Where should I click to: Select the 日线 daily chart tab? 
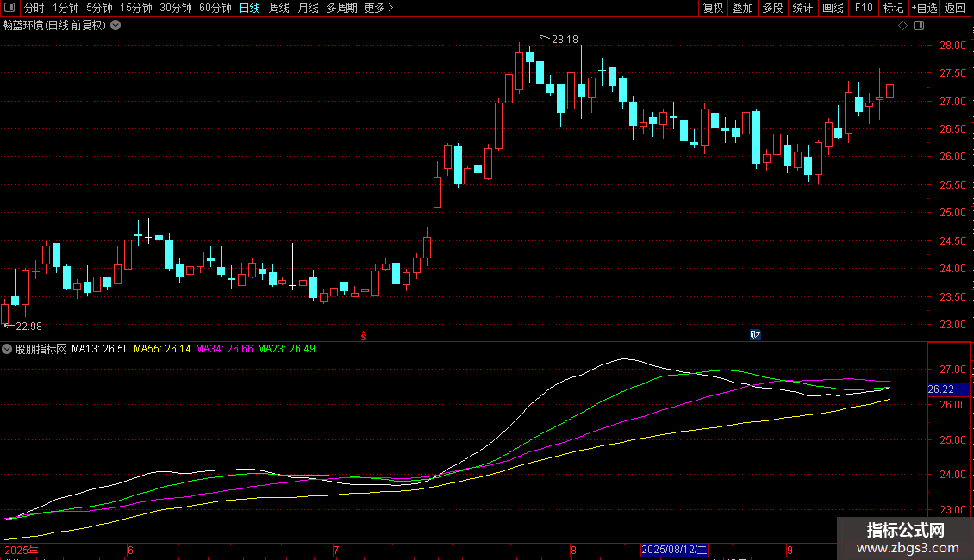tap(250, 8)
